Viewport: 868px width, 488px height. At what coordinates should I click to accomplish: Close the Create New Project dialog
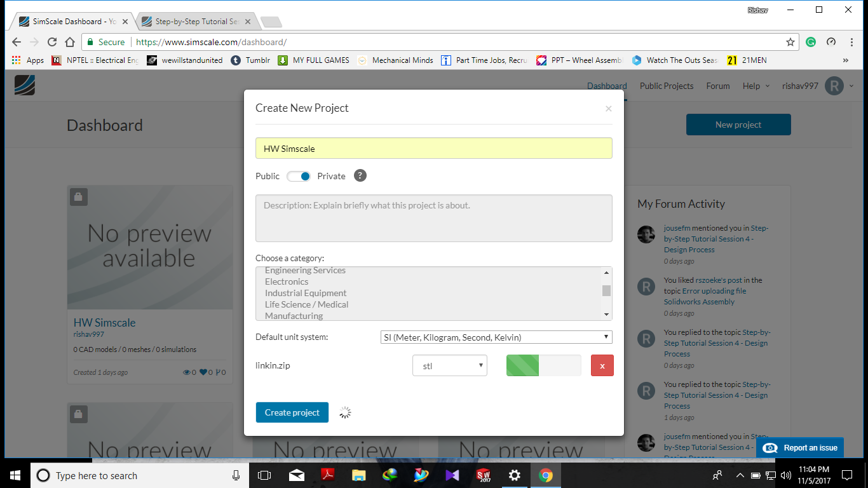[x=608, y=109]
